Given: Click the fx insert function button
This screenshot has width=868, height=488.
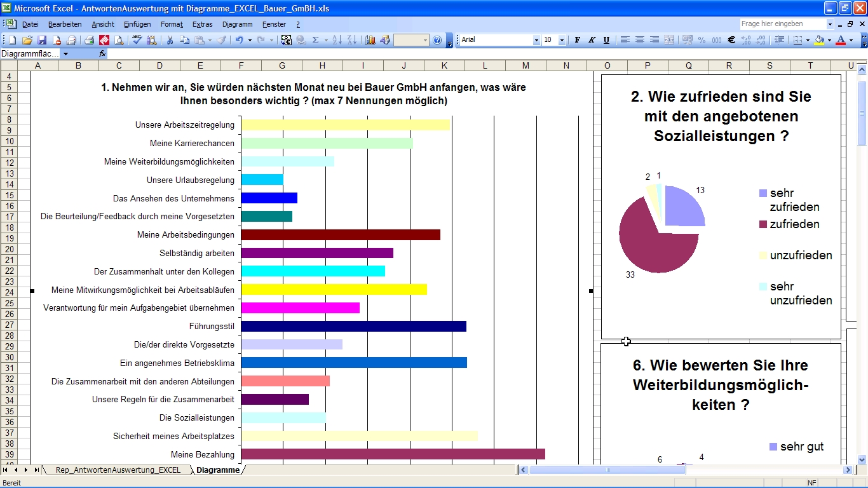Looking at the screenshot, I should pos(102,54).
